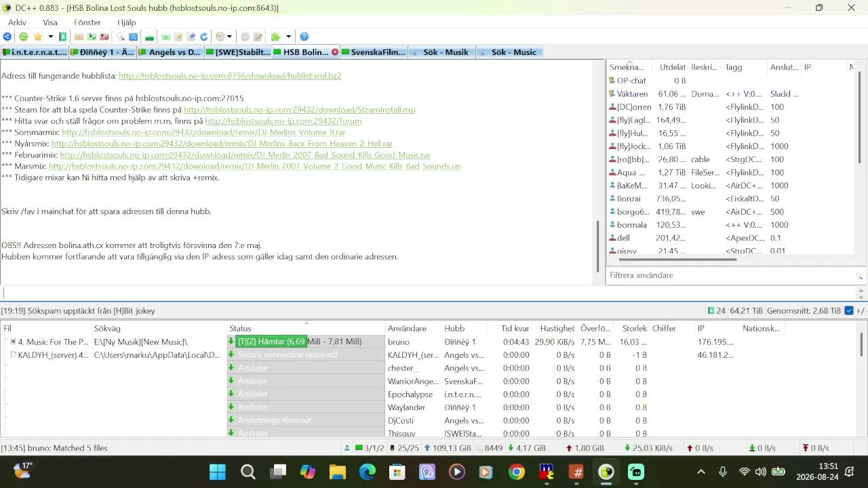Click Open File List toolbar icon

178,37
